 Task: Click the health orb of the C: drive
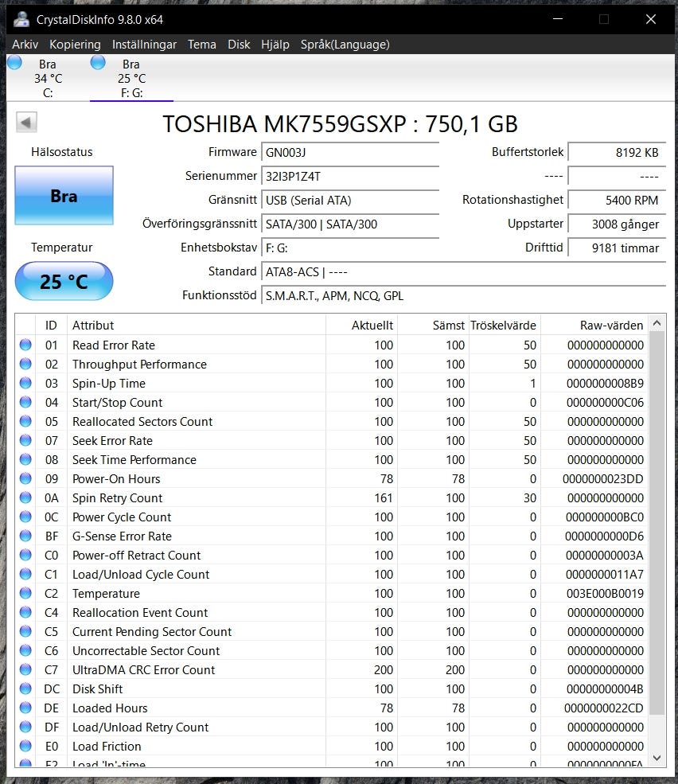(14, 63)
